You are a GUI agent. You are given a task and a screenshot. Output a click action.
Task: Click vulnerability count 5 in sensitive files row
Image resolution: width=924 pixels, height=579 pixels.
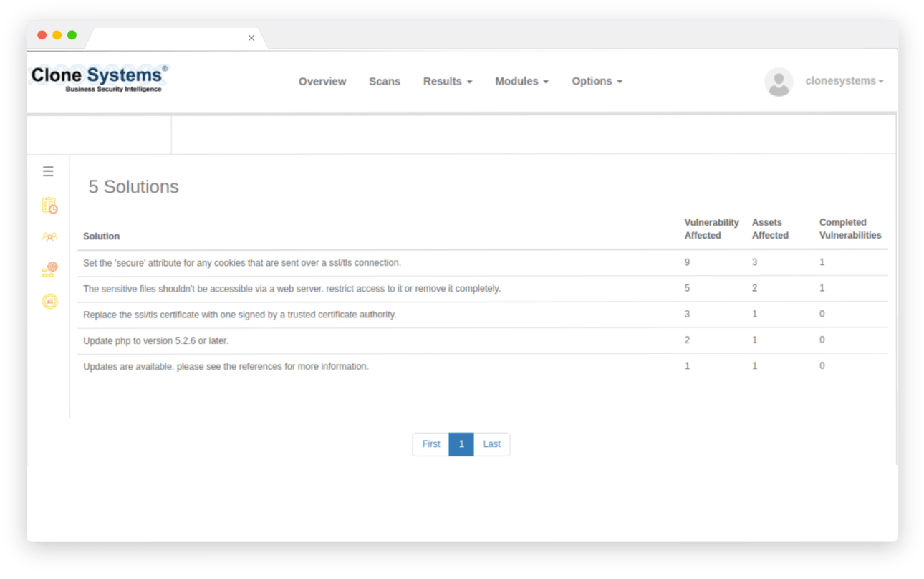(688, 288)
